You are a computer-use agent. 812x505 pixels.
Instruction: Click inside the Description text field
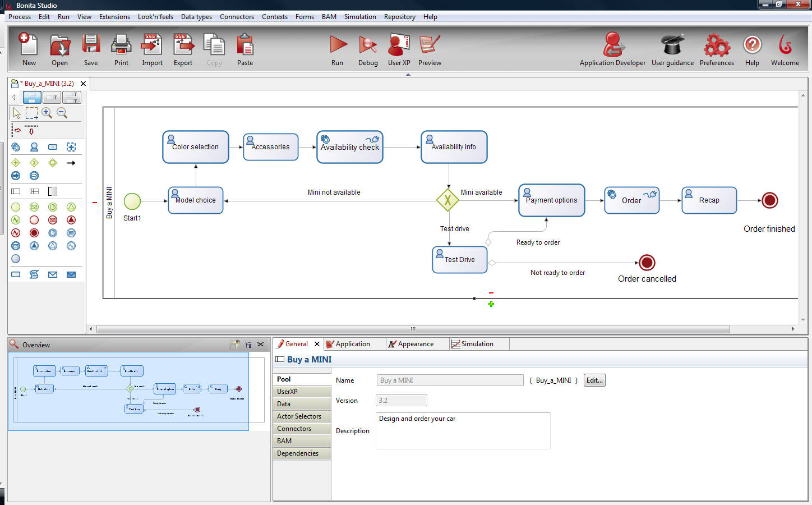tap(462, 430)
